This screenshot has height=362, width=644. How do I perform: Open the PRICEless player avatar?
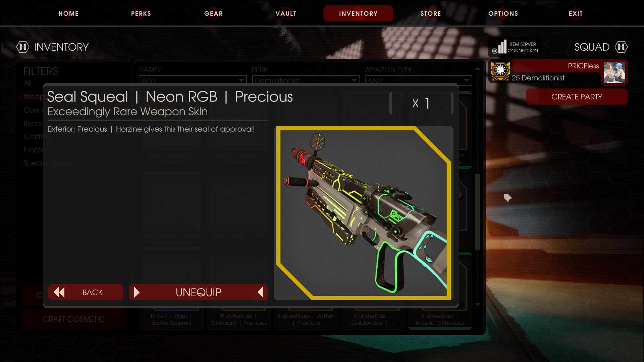click(x=614, y=72)
